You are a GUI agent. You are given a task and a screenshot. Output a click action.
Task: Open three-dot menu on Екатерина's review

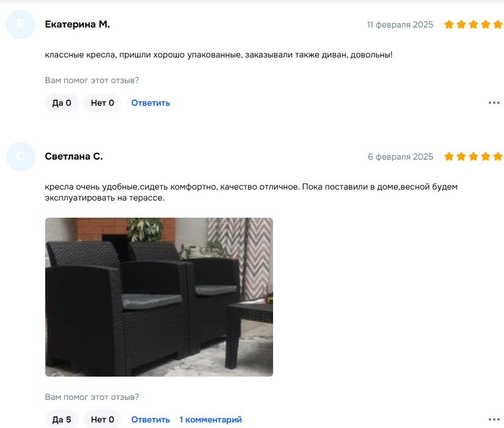coord(494,103)
